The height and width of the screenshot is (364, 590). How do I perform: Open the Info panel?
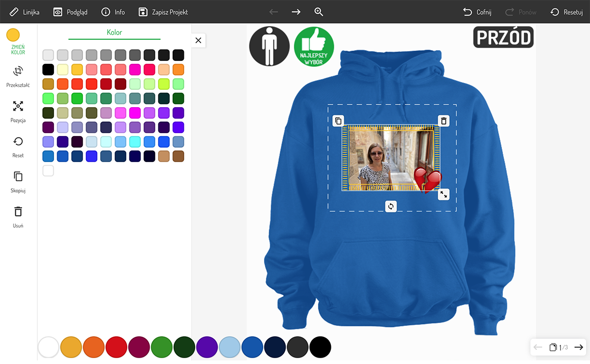point(113,12)
